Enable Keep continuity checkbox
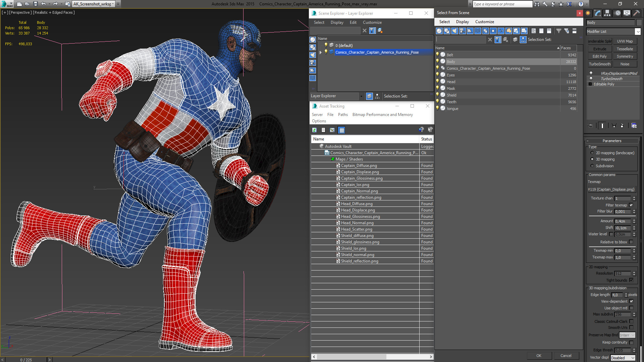The height and width of the screenshot is (362, 644). coord(631,343)
